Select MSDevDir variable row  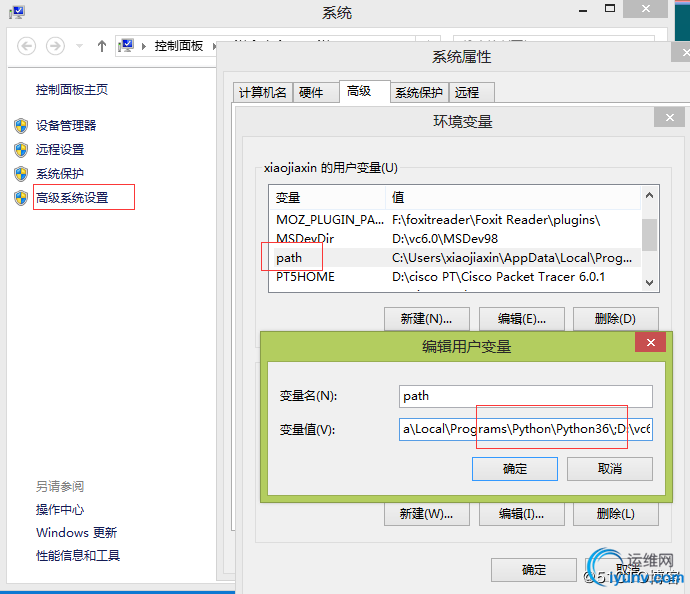455,238
